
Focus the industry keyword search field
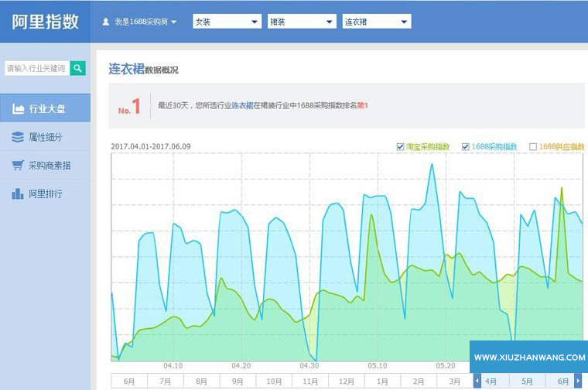point(36,69)
